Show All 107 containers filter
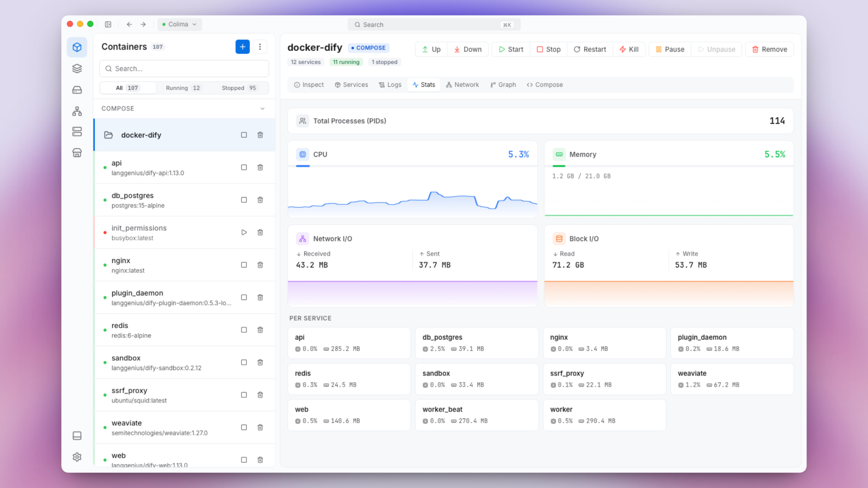Screen dimensions: 868x488 [x=127, y=88]
